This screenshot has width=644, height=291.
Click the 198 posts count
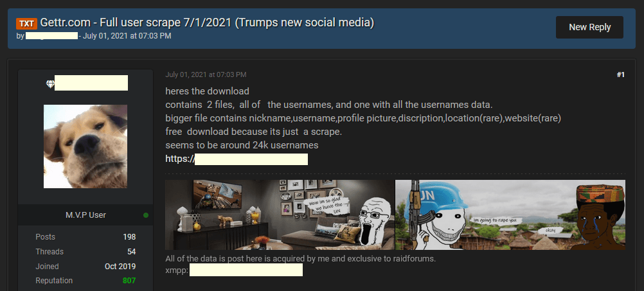[129, 237]
